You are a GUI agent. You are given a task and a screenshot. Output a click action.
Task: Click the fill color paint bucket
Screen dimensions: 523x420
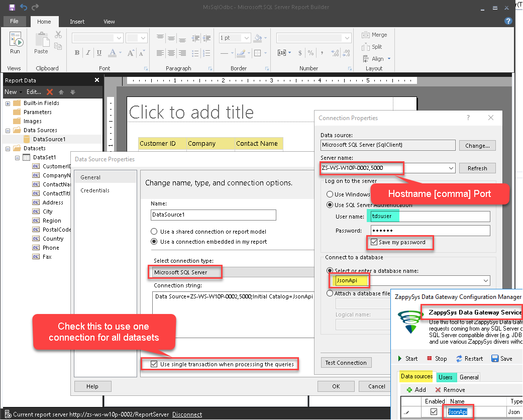tap(257, 38)
